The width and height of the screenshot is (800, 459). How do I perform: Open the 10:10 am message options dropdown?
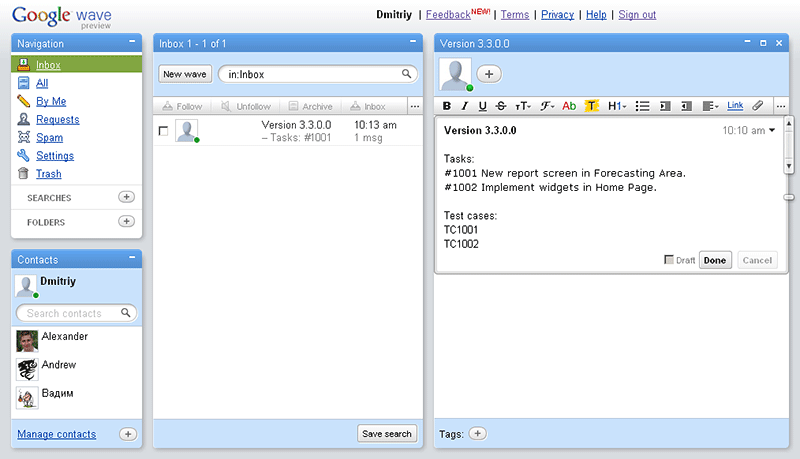coord(772,131)
